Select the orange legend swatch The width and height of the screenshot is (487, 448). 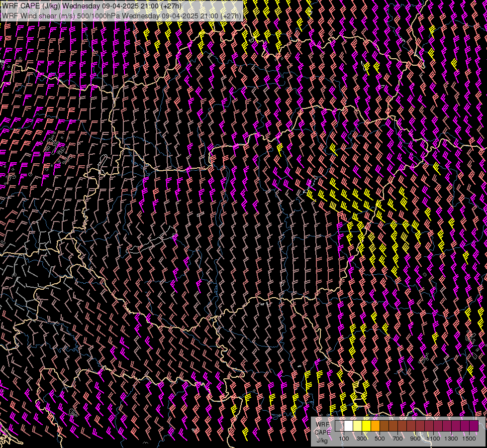coord(375,426)
